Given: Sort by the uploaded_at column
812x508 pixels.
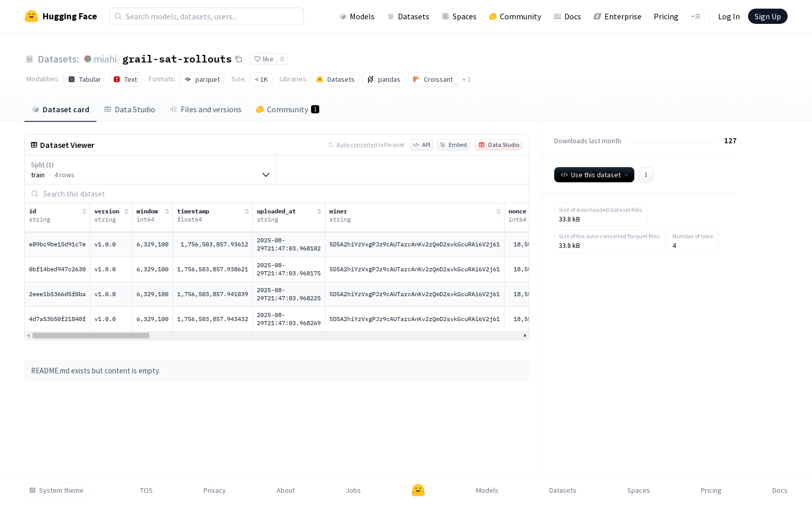Looking at the screenshot, I should [x=319, y=211].
